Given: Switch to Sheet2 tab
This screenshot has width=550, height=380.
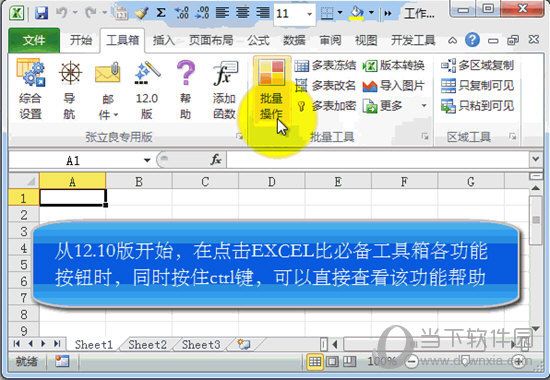Looking at the screenshot, I should tap(147, 345).
